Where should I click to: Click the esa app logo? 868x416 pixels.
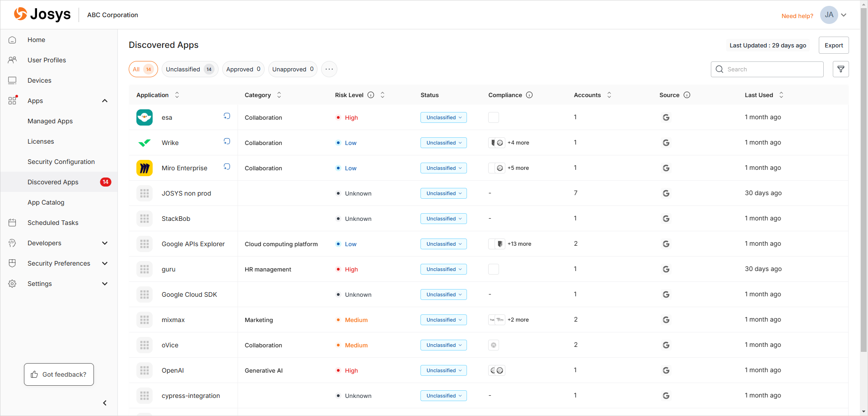pyautogui.click(x=145, y=117)
